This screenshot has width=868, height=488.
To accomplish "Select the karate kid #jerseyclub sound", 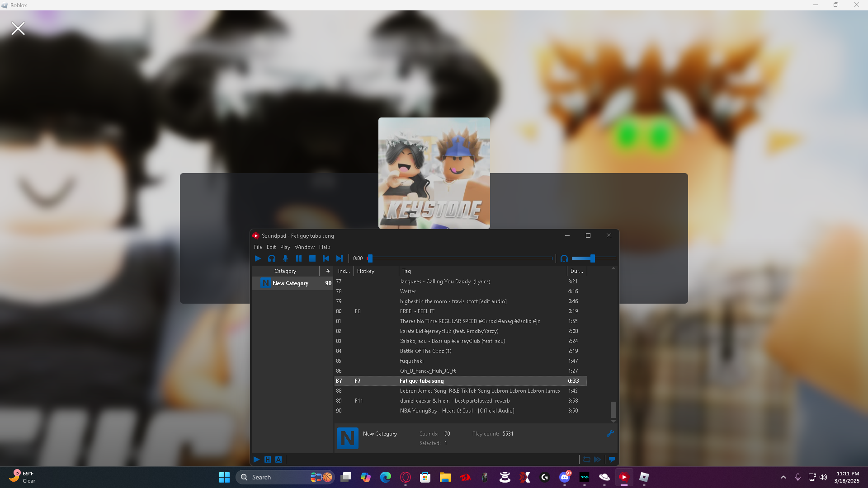I will coord(461,331).
